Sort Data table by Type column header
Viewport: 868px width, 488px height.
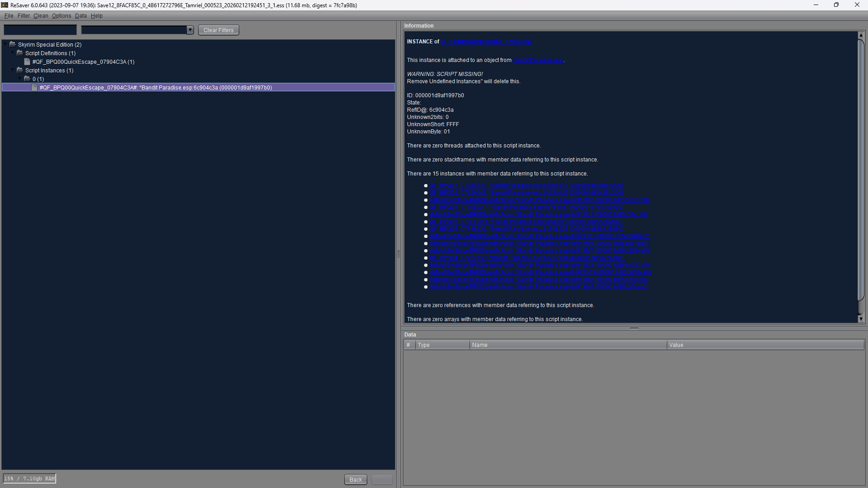442,345
